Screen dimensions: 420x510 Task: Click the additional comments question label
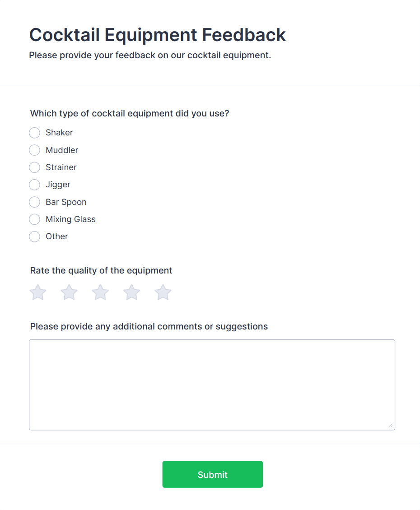[x=149, y=327]
